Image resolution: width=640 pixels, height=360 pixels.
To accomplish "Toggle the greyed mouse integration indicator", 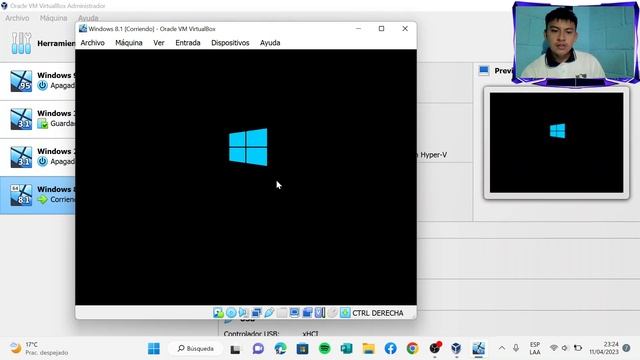I will click(332, 313).
